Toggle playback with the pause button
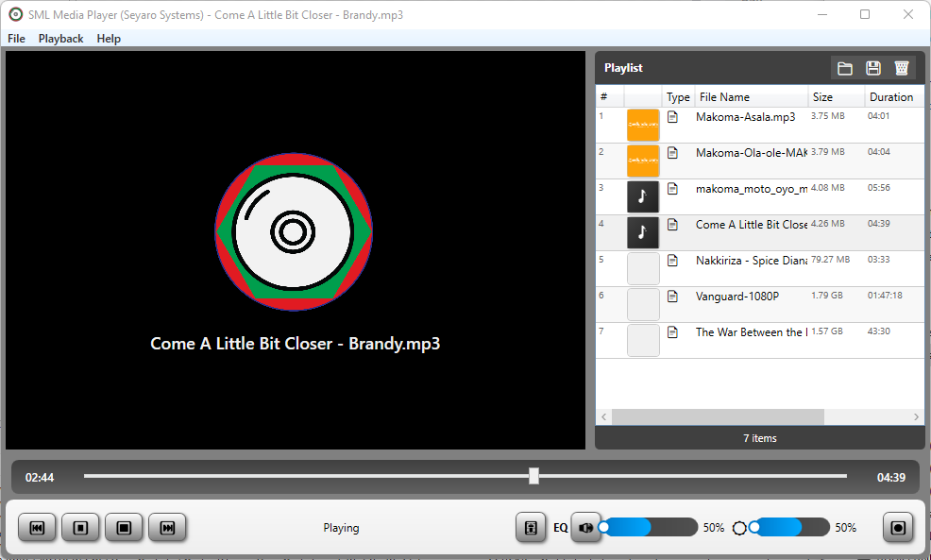This screenshot has width=931, height=560. click(124, 527)
